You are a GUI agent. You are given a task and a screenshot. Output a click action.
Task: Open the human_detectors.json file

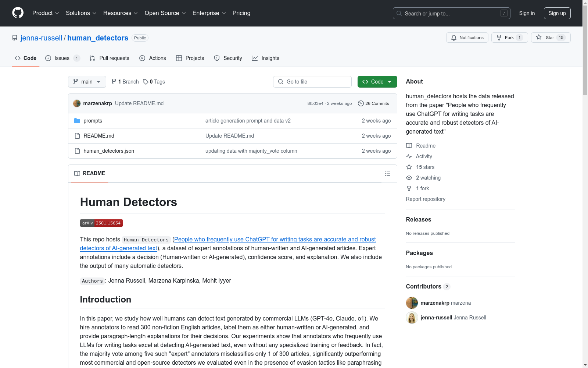(109, 151)
